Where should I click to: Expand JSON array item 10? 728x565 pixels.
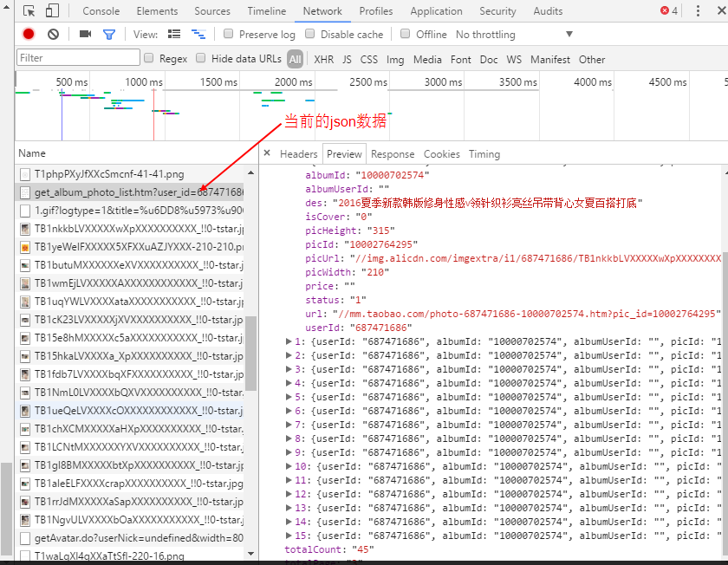(289, 466)
